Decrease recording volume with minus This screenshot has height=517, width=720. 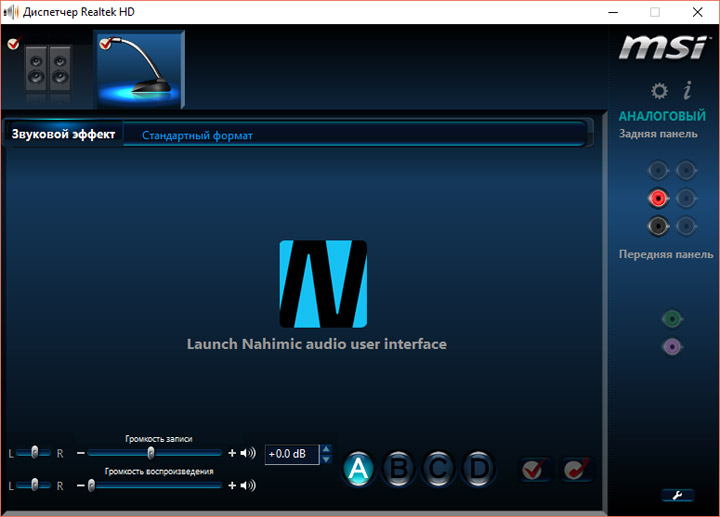point(81,453)
